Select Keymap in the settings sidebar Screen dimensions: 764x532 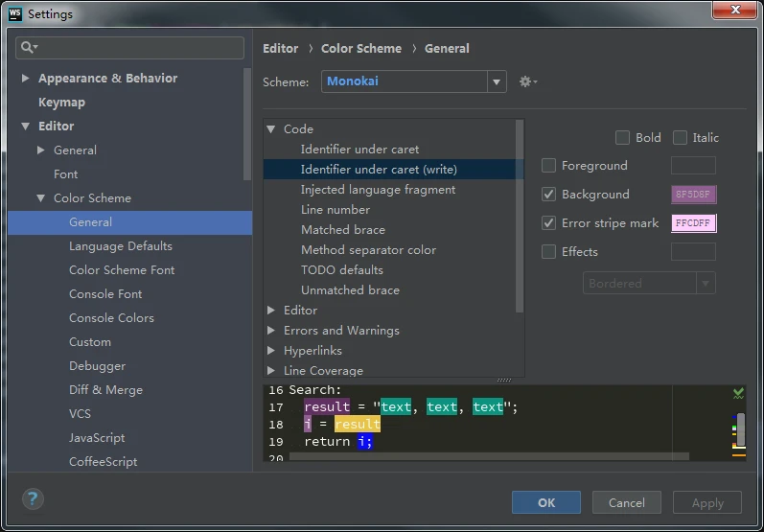tap(61, 103)
